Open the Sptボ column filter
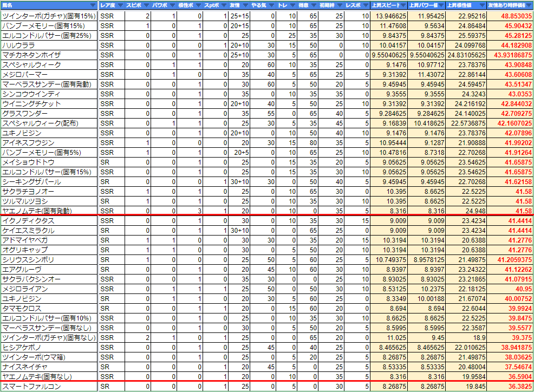The image size is (534, 392). (224, 5)
